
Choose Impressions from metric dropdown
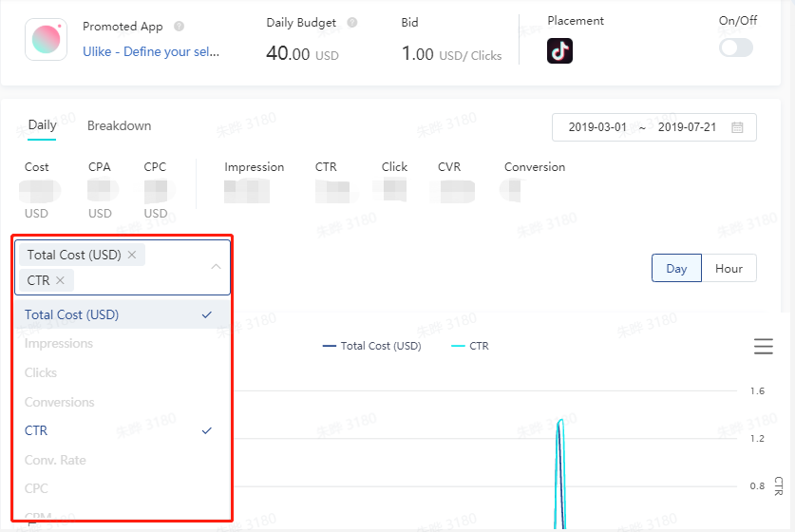59,344
